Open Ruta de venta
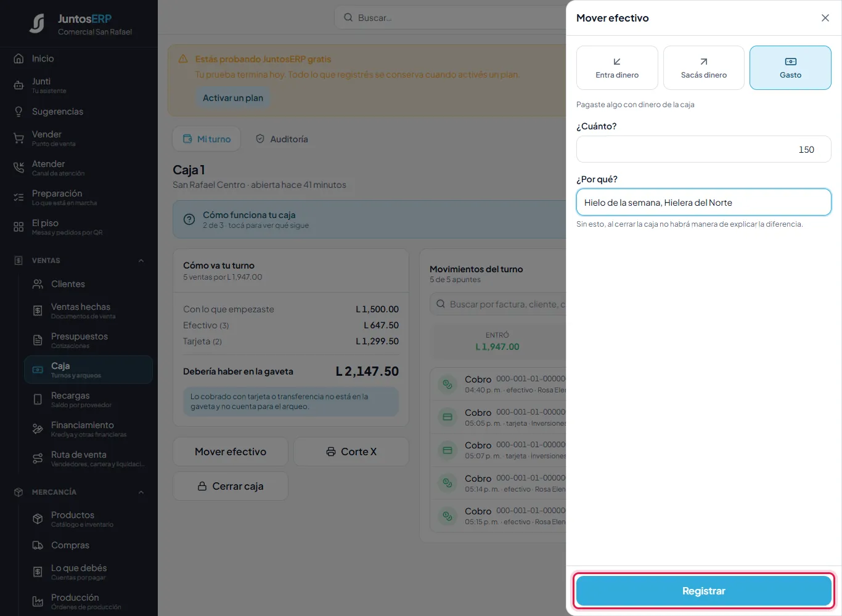 88,459
